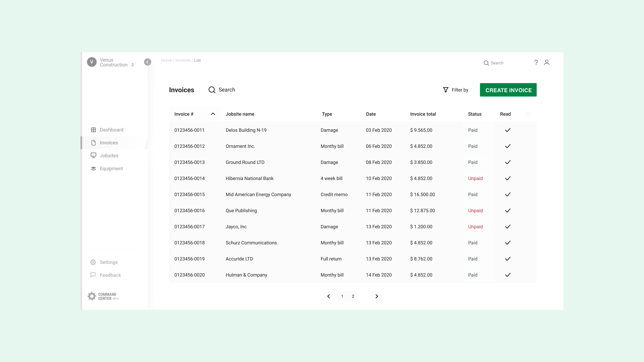Image resolution: width=644 pixels, height=362 pixels.
Task: Click the Command Center logo
Action: click(x=103, y=296)
